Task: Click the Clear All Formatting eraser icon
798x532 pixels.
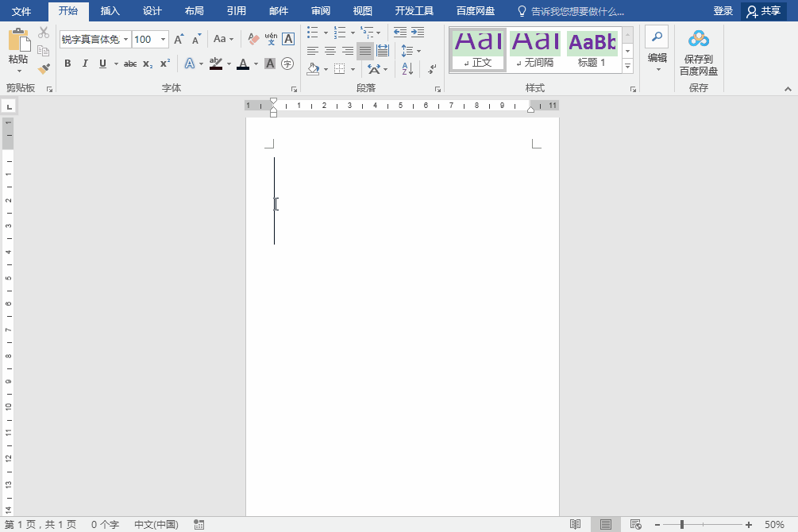Action: (253, 39)
